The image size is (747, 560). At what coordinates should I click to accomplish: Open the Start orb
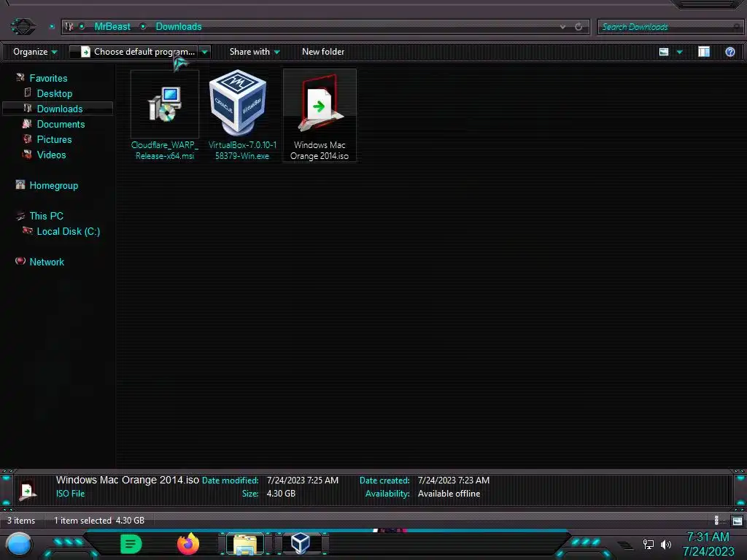(x=19, y=544)
